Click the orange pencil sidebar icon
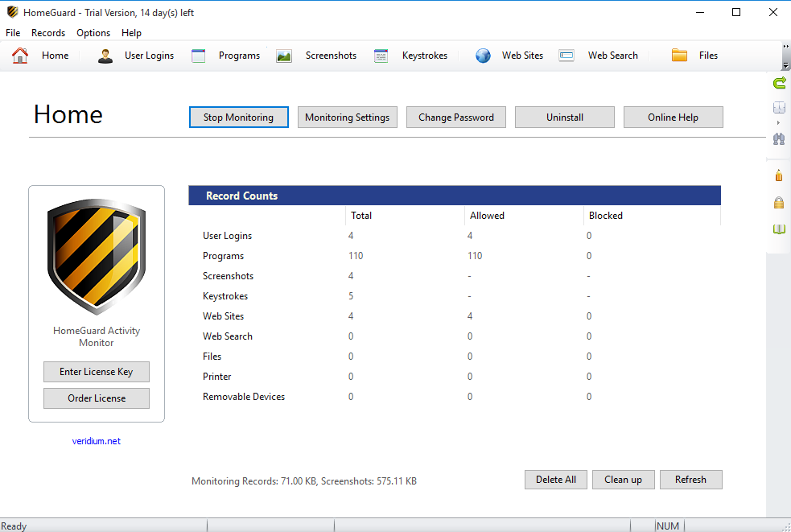 (779, 175)
